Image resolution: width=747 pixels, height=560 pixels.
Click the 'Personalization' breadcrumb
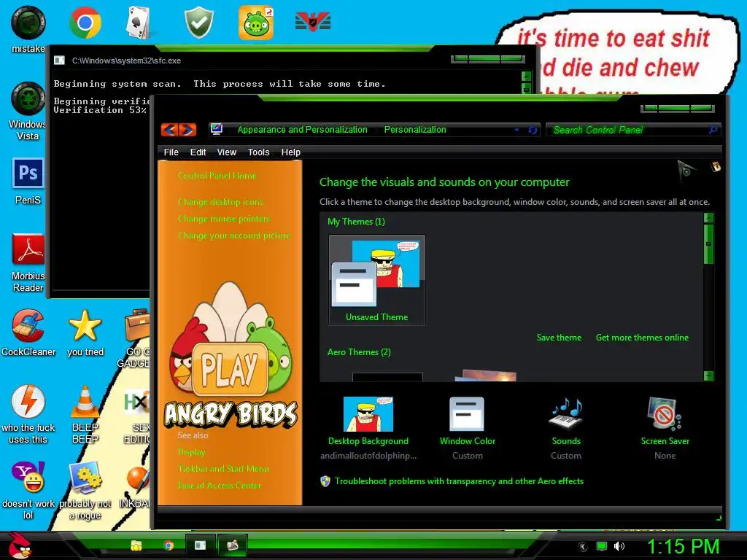click(x=415, y=130)
